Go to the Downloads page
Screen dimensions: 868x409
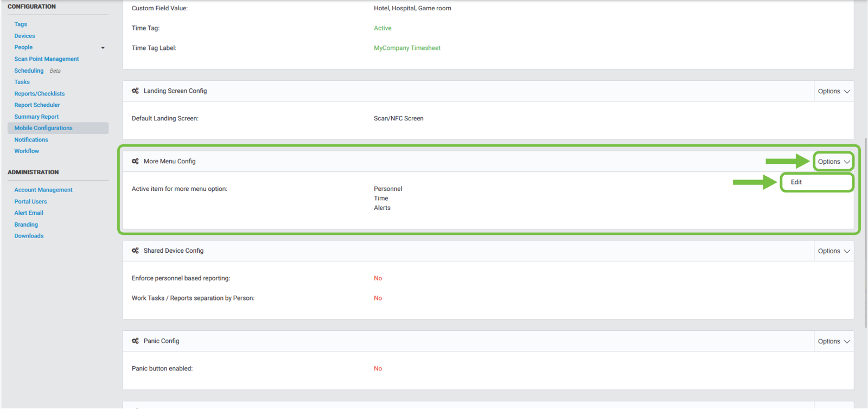(29, 236)
